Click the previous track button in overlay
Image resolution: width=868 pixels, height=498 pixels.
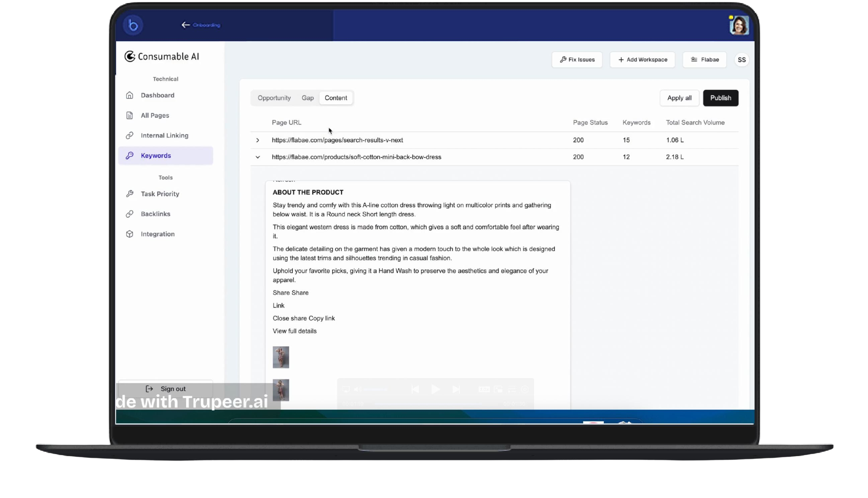pos(415,390)
